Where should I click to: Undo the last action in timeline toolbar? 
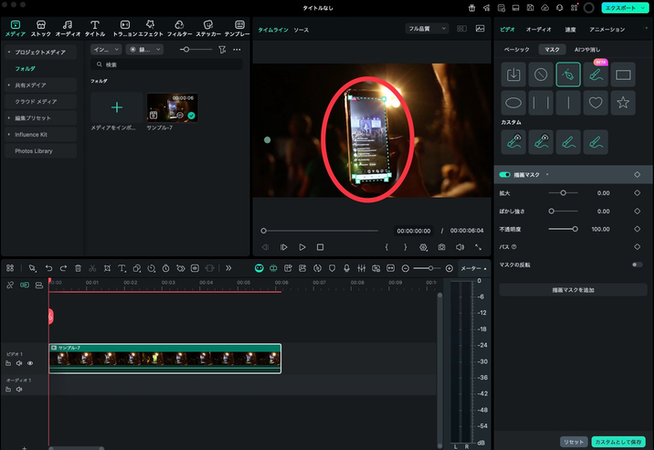(x=49, y=268)
